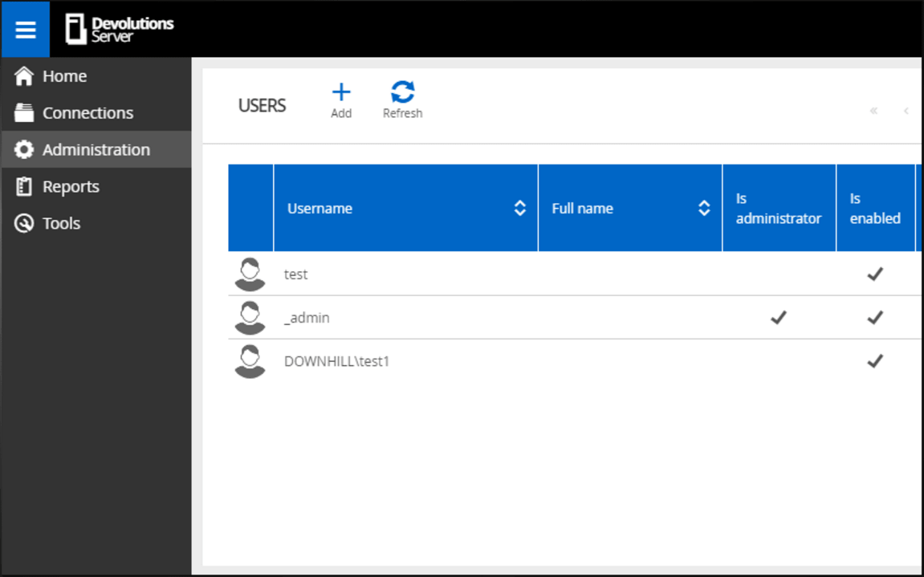The height and width of the screenshot is (577, 924).
Task: Click the Is administrator column header
Action: pos(778,209)
